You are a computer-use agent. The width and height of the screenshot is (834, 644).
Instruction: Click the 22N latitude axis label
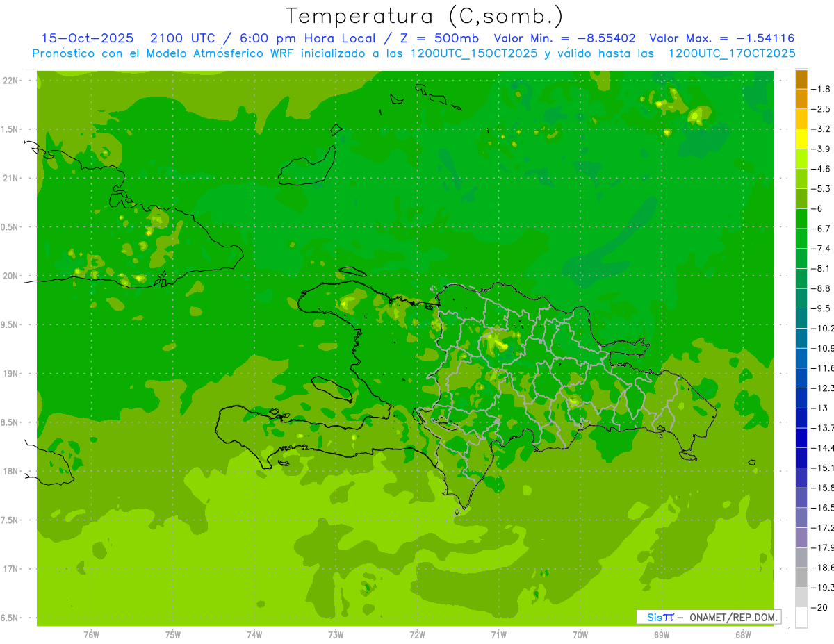(11, 81)
